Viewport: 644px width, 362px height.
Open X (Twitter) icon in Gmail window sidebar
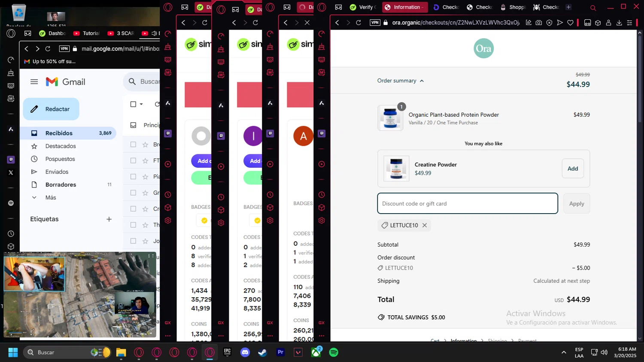click(11, 172)
